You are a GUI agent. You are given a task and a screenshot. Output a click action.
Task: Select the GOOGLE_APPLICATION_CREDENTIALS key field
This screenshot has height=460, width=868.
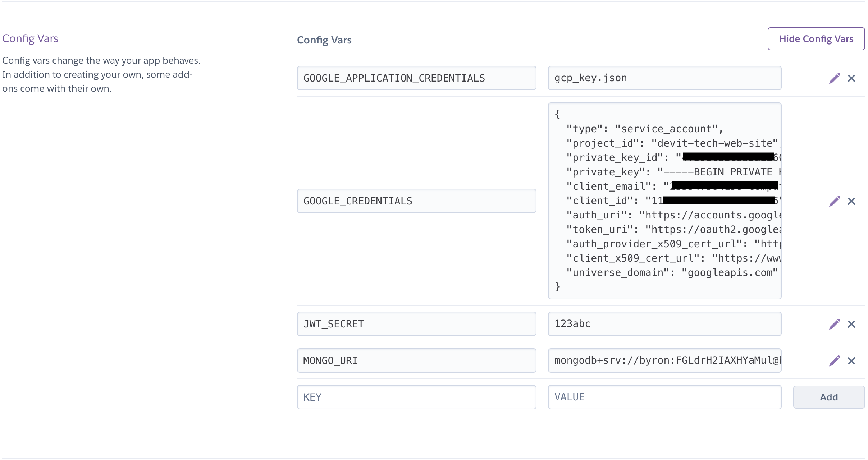click(416, 78)
